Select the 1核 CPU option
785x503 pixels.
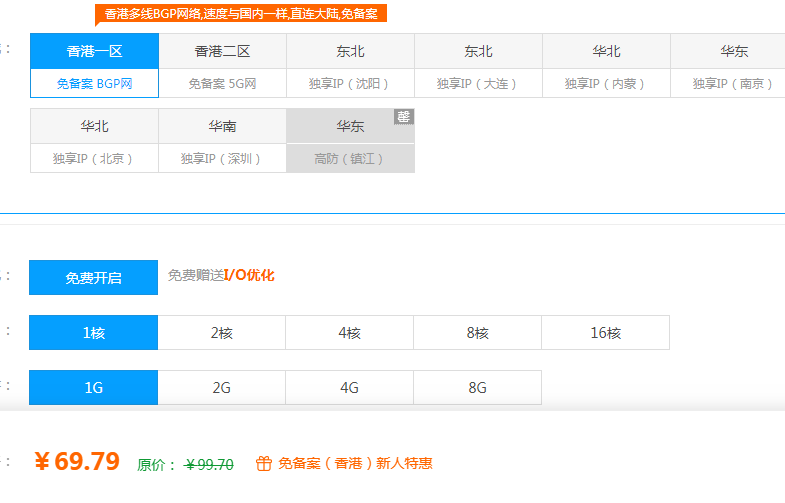(94, 333)
